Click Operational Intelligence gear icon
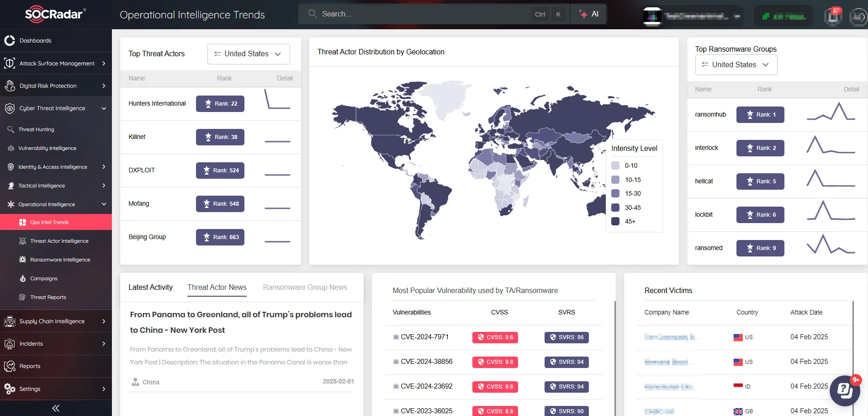Viewport: 868px width, 416px height. [x=11, y=204]
